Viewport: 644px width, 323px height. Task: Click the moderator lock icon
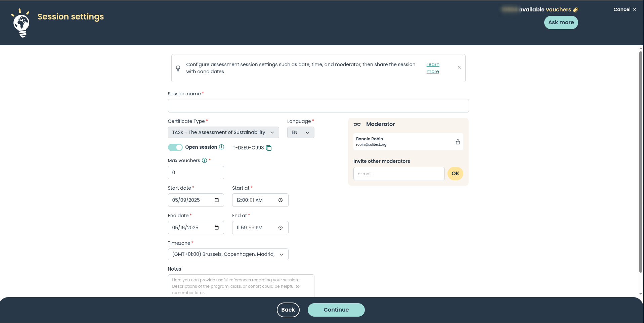[x=458, y=142]
